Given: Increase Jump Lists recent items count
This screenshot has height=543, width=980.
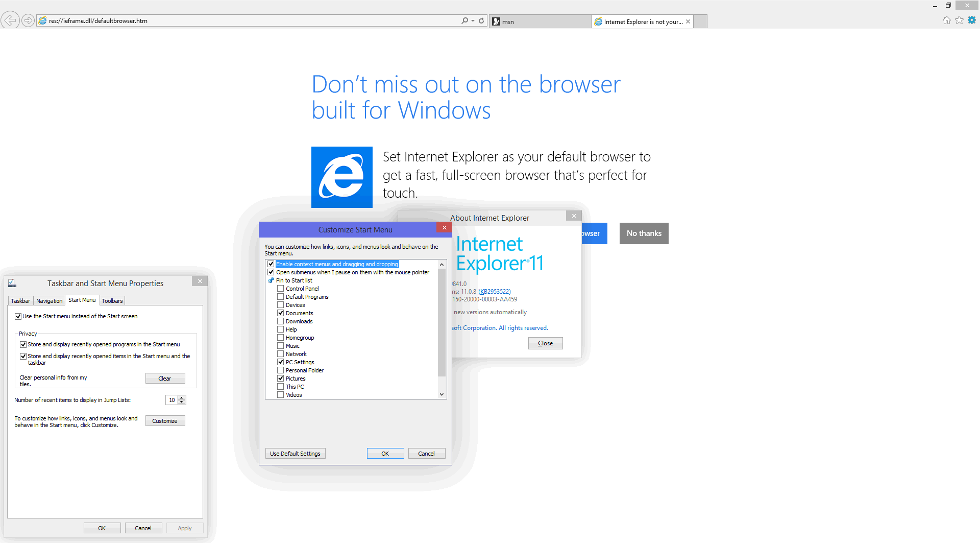Looking at the screenshot, I should pyautogui.click(x=182, y=398).
